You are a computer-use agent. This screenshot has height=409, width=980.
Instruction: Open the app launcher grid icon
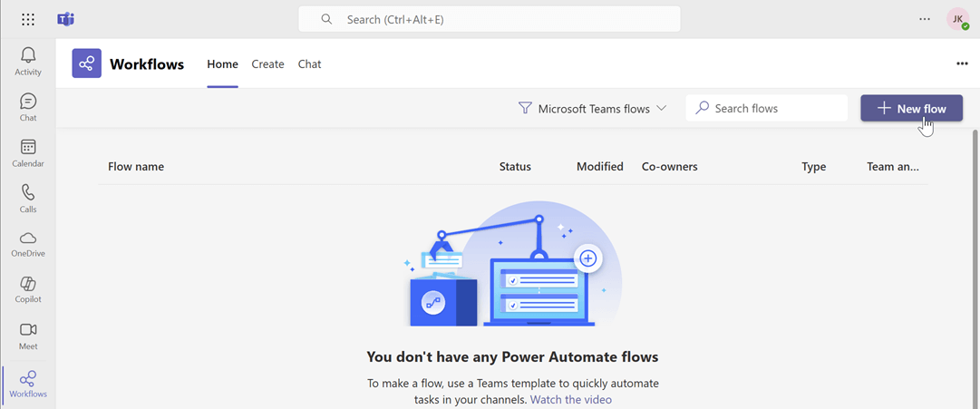coord(28,19)
